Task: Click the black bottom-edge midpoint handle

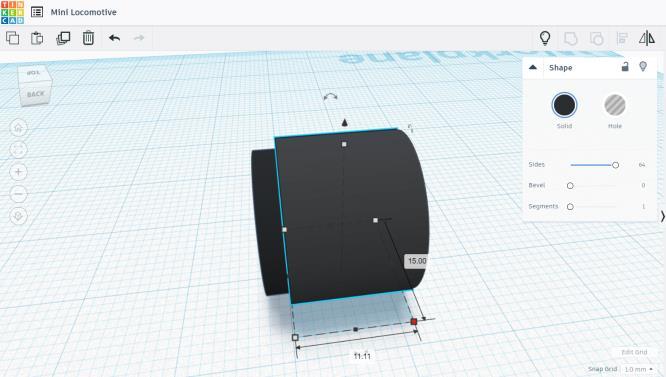Action: click(x=356, y=329)
